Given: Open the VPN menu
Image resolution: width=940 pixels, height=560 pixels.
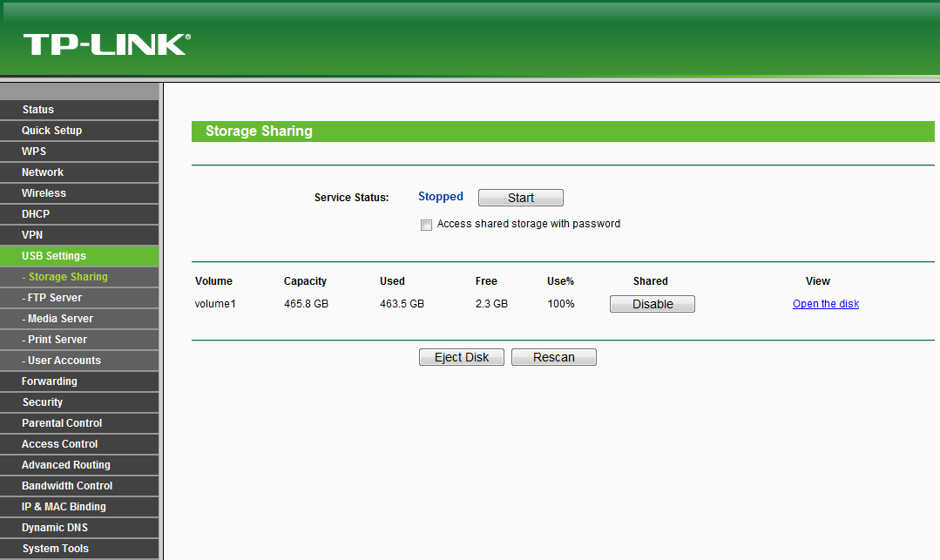Looking at the screenshot, I should (x=79, y=235).
